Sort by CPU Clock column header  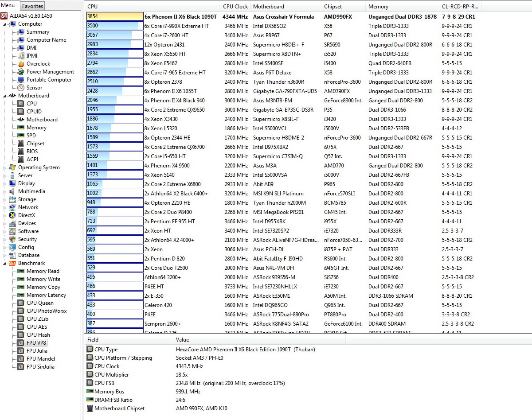pyautogui.click(x=235, y=7)
